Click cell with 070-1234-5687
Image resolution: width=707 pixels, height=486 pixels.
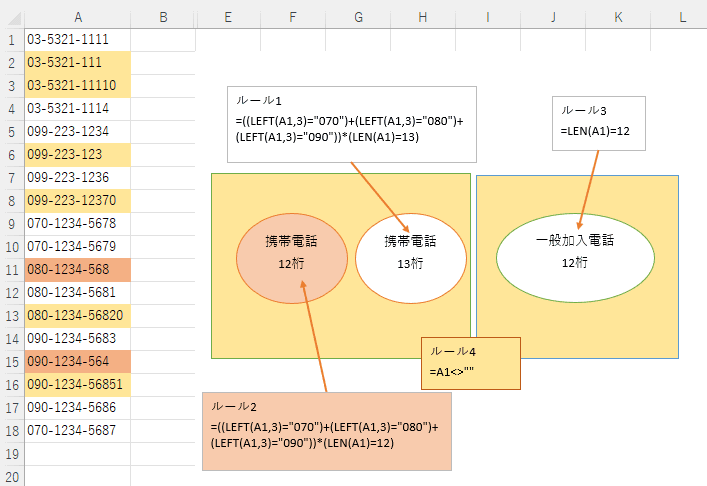[x=78, y=431]
